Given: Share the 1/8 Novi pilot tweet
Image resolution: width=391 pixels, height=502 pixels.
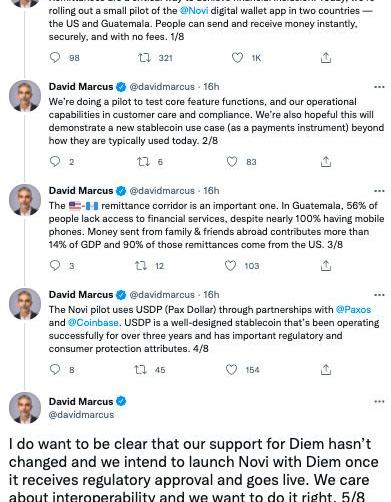Looking at the screenshot, I should [326, 58].
